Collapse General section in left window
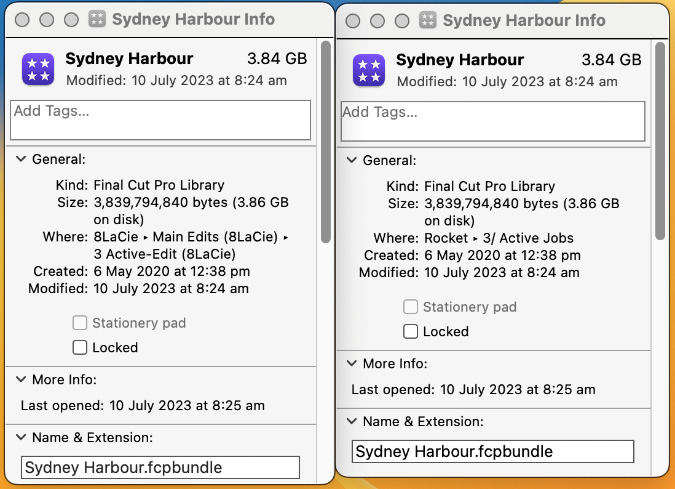675x489 pixels. click(x=21, y=159)
